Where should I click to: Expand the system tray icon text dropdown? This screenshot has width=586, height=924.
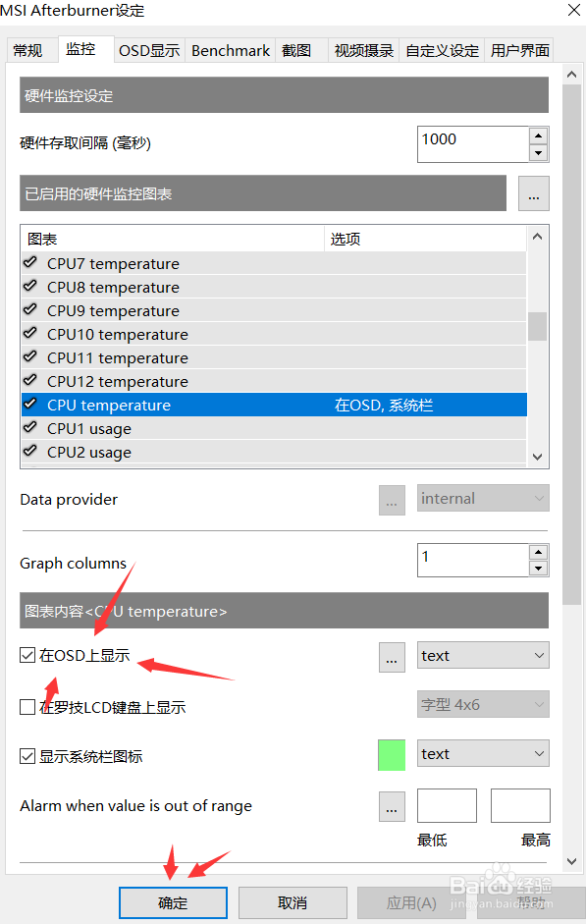click(x=483, y=754)
